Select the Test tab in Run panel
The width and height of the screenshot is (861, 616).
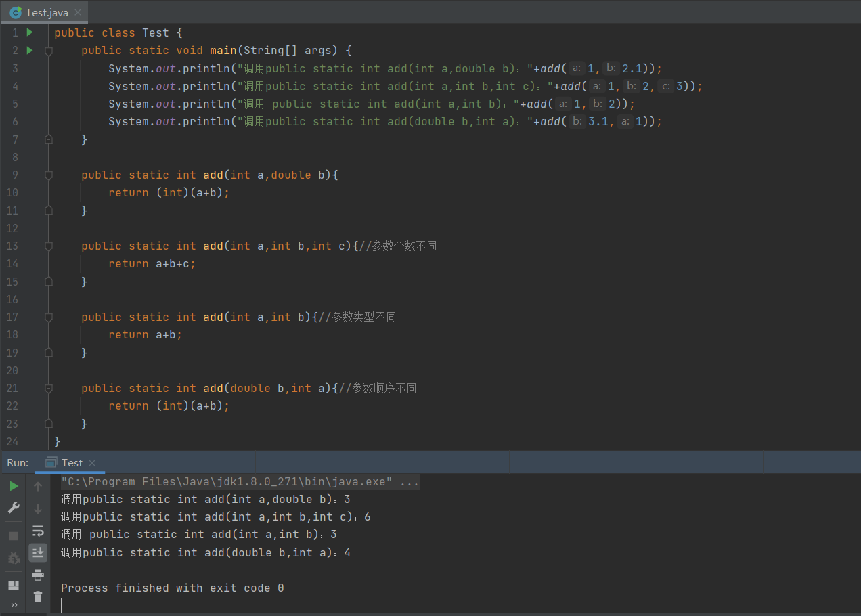pos(70,463)
